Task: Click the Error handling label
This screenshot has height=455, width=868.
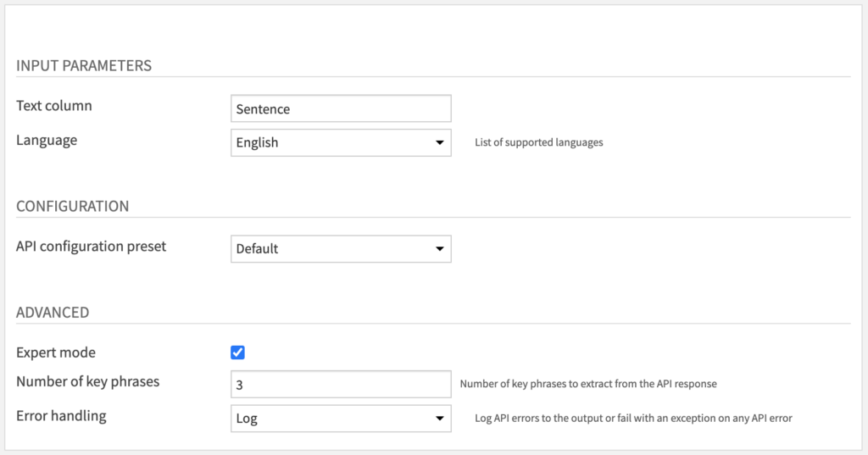Action: 61,416
